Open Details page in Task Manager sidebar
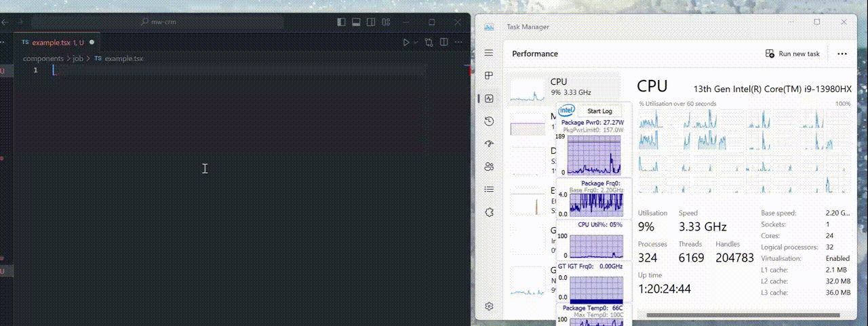The width and height of the screenshot is (868, 326). [x=489, y=189]
